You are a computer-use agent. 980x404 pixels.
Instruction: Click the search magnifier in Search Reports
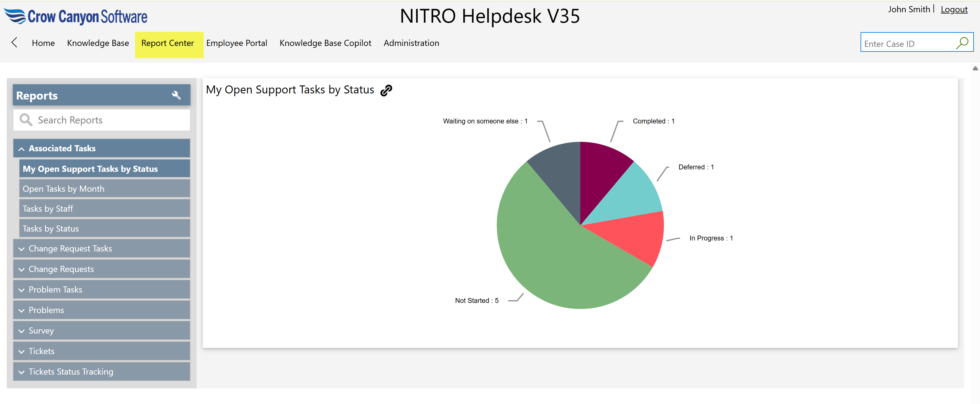coord(25,120)
